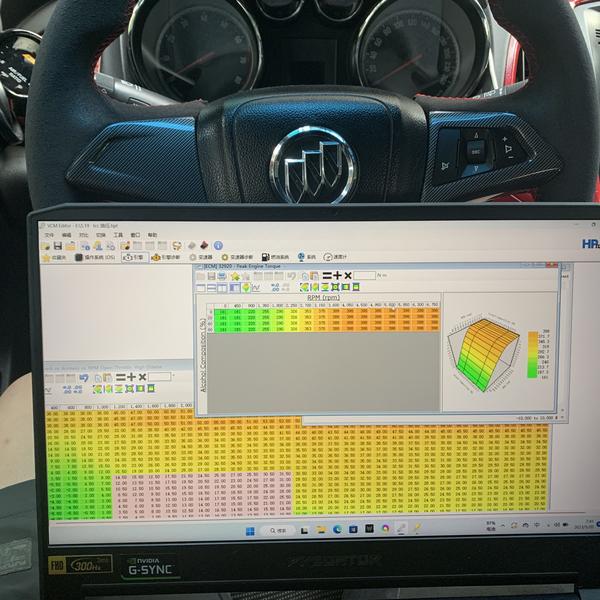Open the Speedometer category
600x600 pixels.
(335, 257)
